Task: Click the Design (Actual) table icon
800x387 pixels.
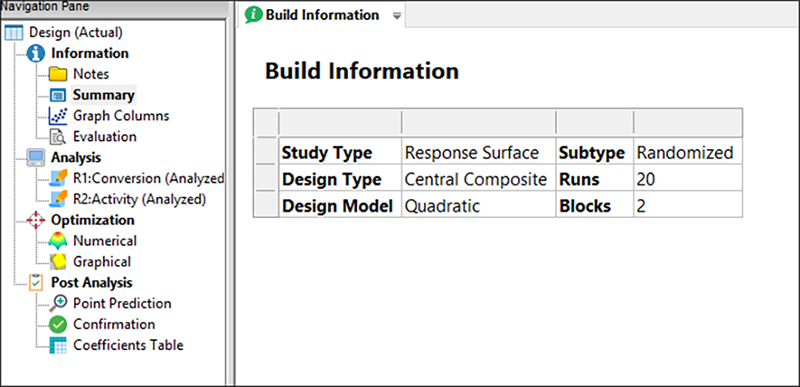Action: 14,33
